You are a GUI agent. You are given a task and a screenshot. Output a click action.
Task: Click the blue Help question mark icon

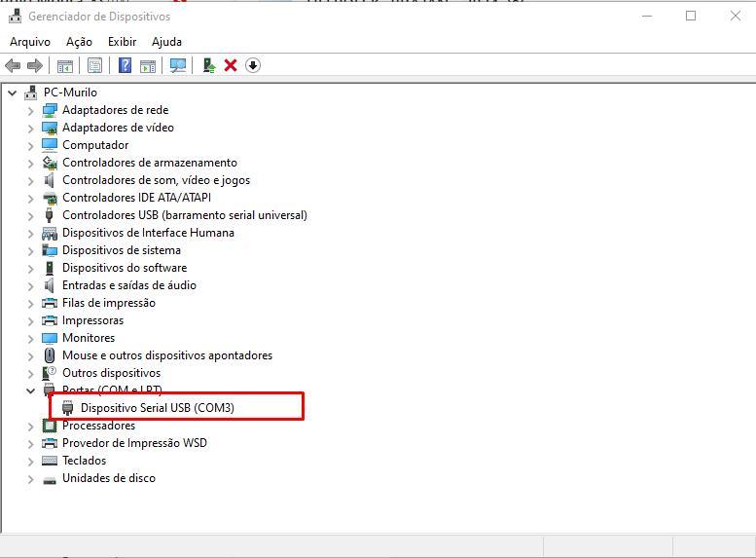(x=125, y=65)
